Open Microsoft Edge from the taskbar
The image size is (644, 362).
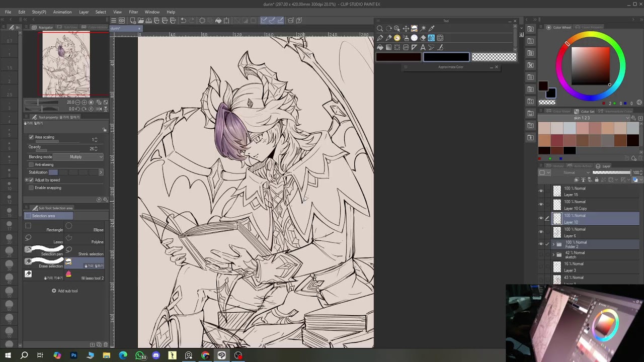point(123,355)
